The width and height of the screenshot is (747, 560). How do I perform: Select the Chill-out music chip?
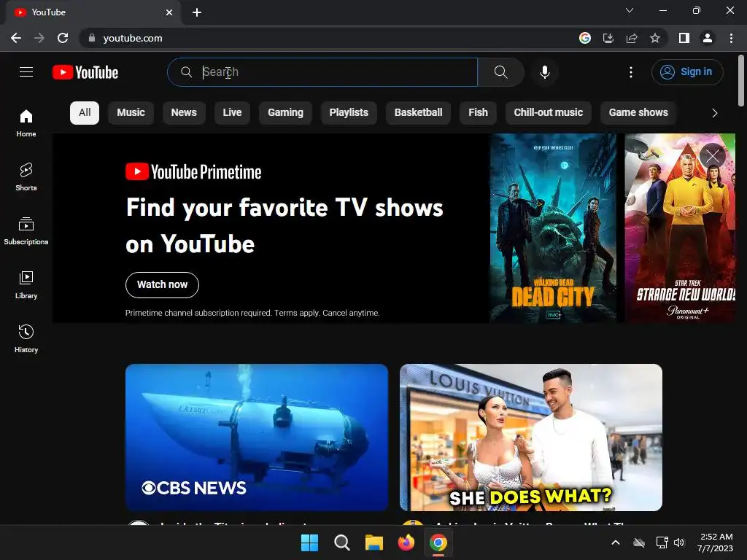(x=549, y=113)
